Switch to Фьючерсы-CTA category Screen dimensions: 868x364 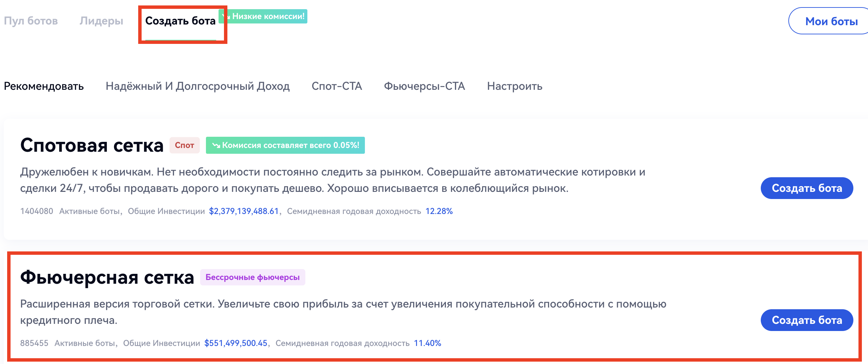click(424, 86)
